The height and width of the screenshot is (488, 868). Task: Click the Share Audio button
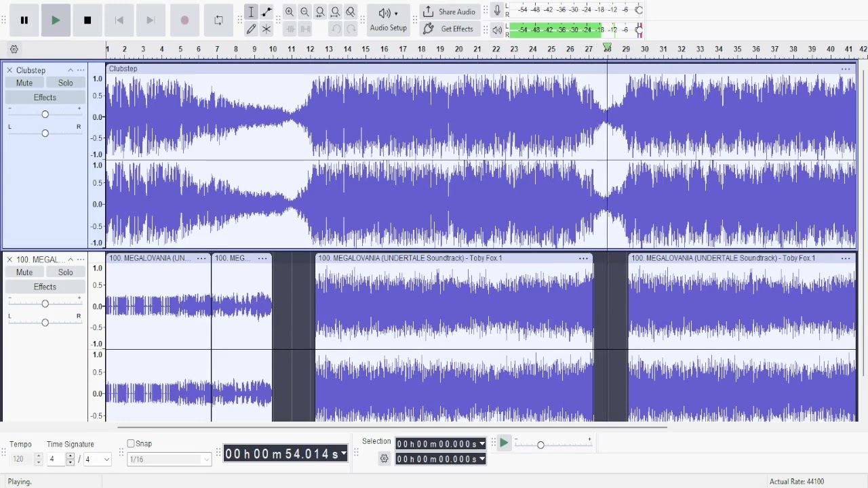coord(449,12)
